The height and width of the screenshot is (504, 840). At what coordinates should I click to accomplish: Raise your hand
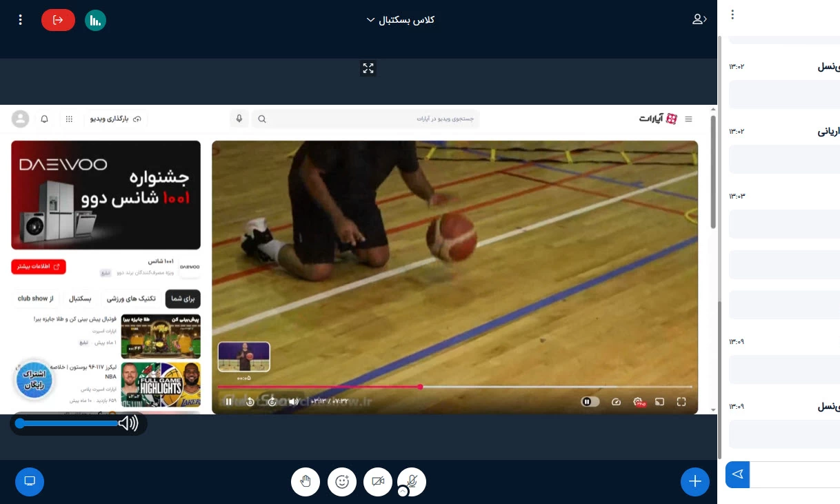pos(306,481)
